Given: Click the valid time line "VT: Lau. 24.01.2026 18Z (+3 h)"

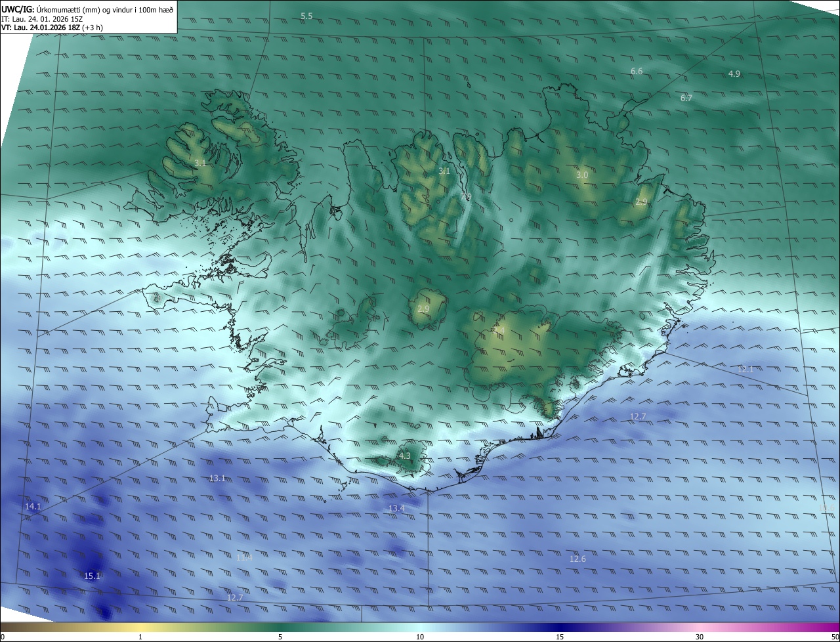Looking at the screenshot, I should tap(52, 28).
